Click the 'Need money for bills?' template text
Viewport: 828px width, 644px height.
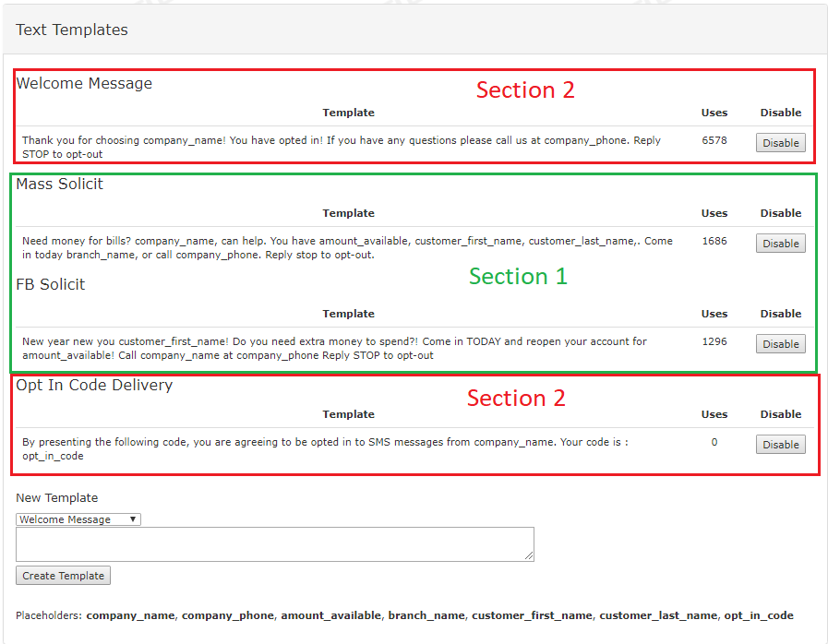pyautogui.click(x=347, y=247)
